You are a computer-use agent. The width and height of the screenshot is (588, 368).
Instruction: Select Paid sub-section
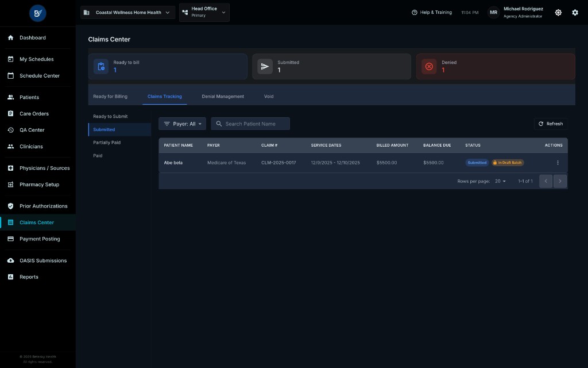[119, 155]
